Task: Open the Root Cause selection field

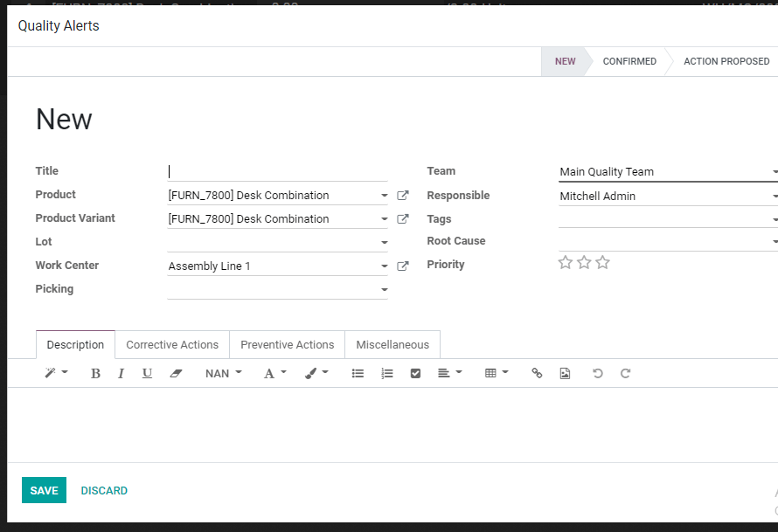Action: (668, 241)
